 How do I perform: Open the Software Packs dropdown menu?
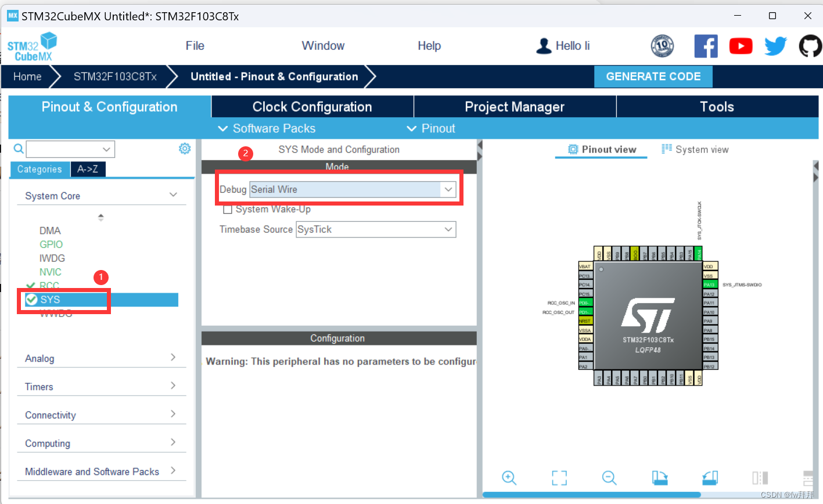[267, 128]
